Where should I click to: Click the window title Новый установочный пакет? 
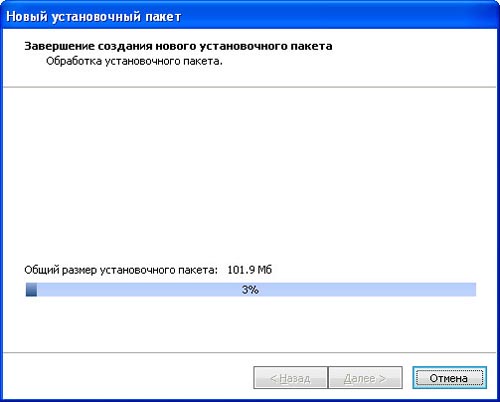coord(94,17)
